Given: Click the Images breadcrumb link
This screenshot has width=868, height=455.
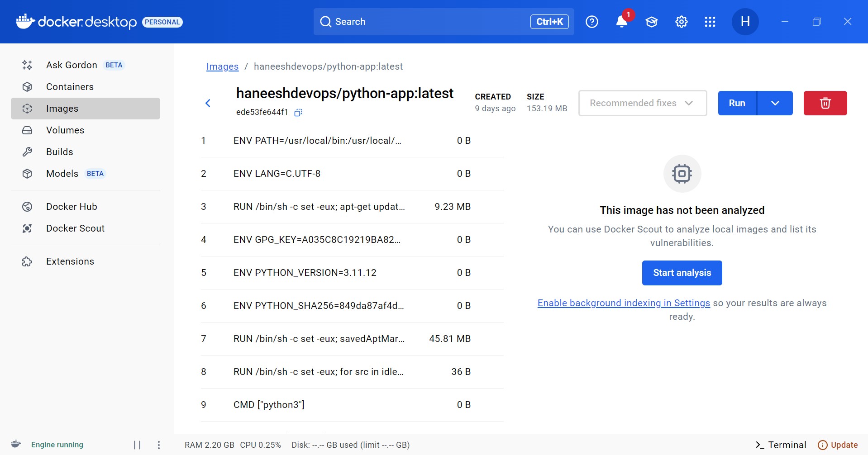Looking at the screenshot, I should pos(222,66).
